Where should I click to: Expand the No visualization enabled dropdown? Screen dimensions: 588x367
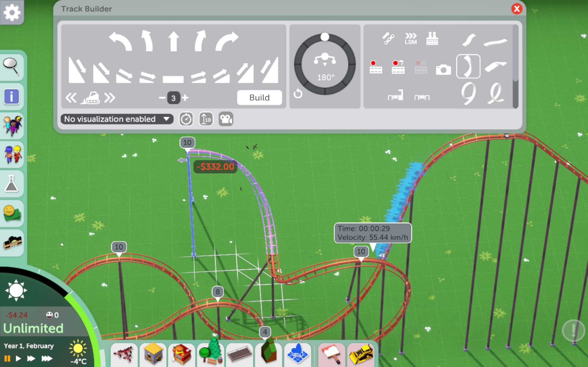(117, 119)
